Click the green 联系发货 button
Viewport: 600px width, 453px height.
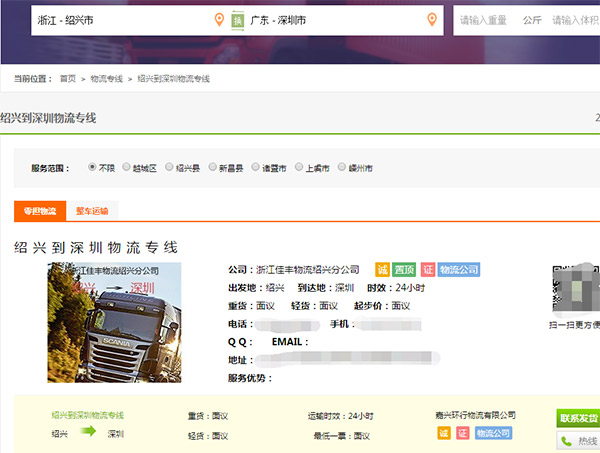point(578,418)
